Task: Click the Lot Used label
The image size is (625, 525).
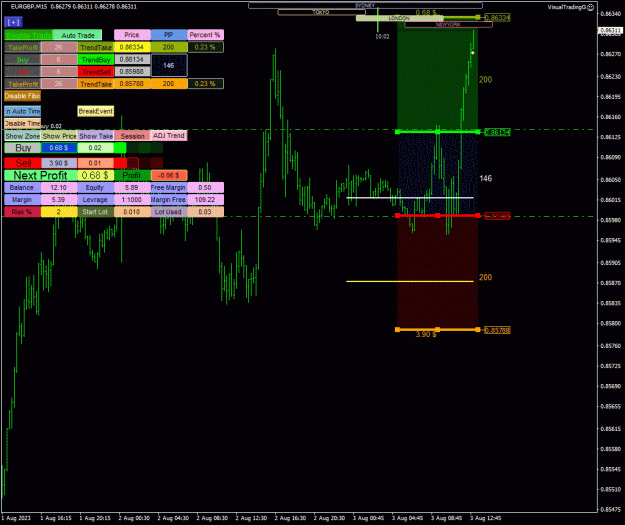Action: 169,212
